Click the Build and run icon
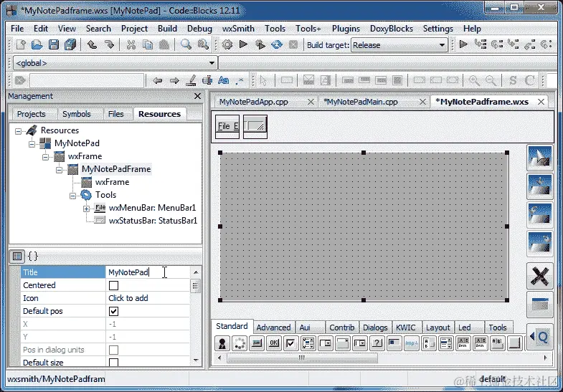This screenshot has height=392, width=563. tap(260, 44)
